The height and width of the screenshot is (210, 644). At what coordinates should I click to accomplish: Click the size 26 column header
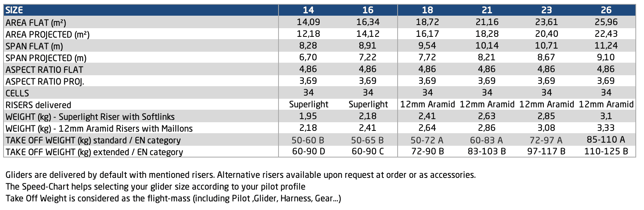[x=606, y=10]
